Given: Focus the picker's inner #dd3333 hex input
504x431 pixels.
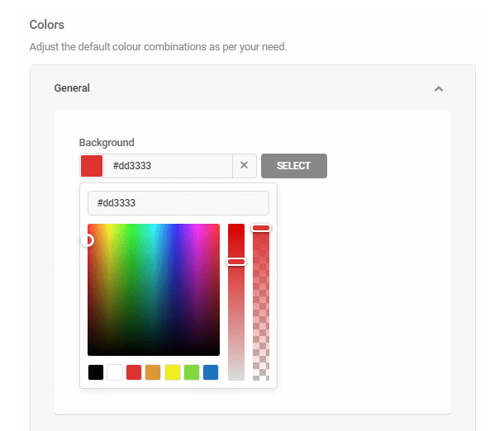Looking at the screenshot, I should (x=178, y=203).
